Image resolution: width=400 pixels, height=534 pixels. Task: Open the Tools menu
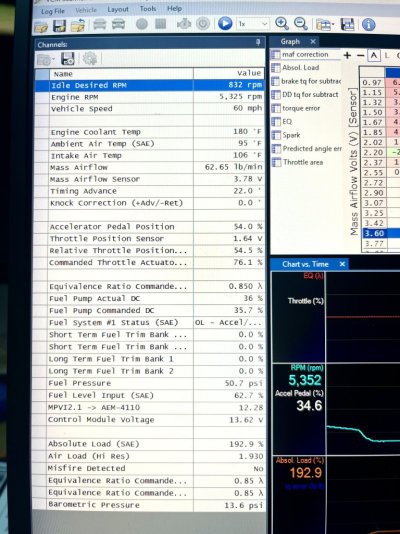[x=148, y=9]
